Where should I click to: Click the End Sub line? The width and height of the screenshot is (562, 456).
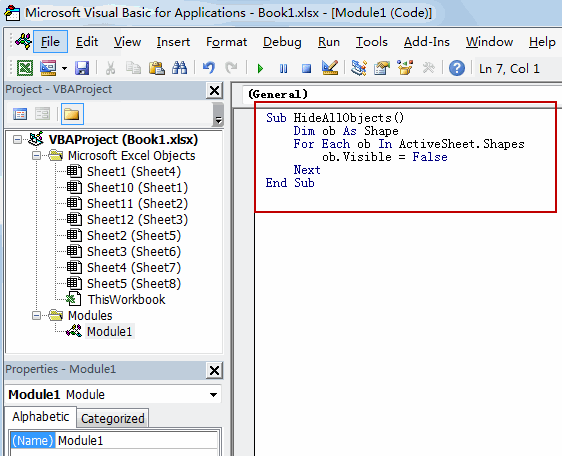(290, 183)
